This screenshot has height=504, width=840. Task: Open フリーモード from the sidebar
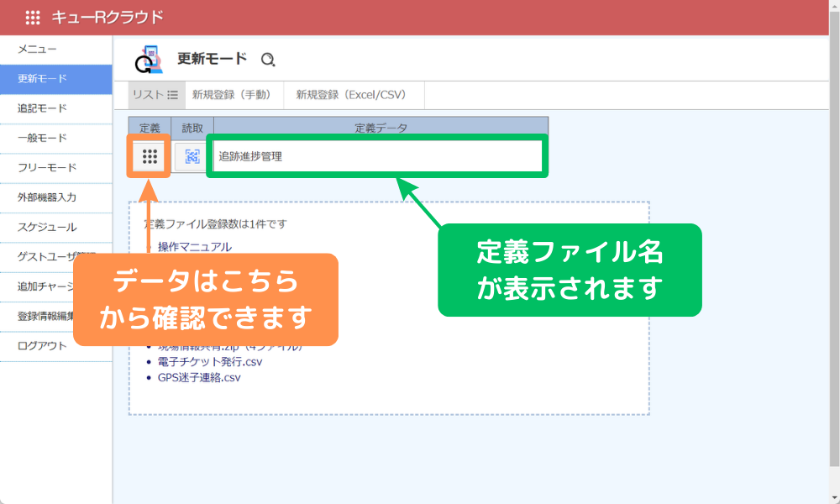coord(56,168)
